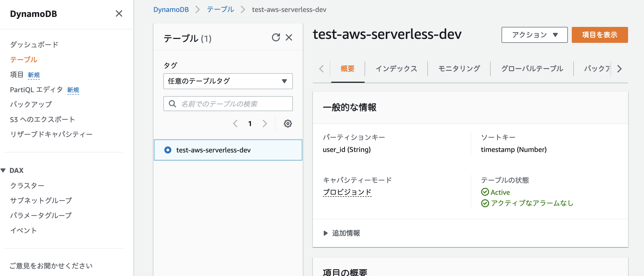This screenshot has width=644, height=276.
Task: Click the user_id (String) partition key value
Action: tap(347, 149)
